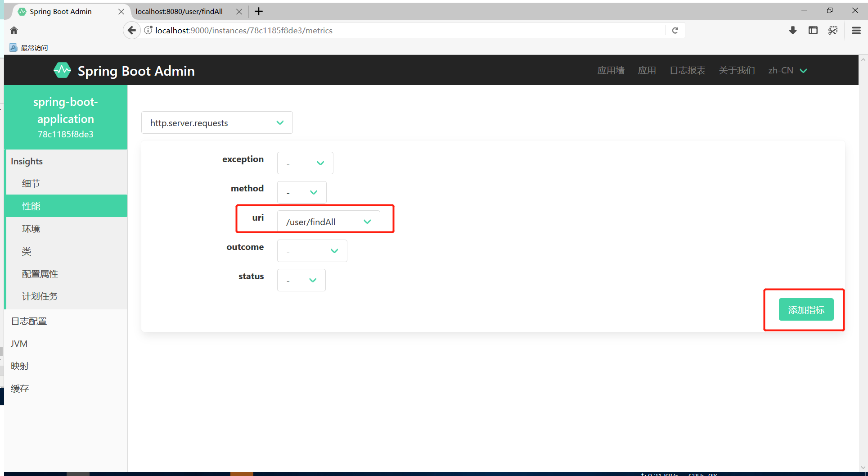Open 性能 in the sidebar
The height and width of the screenshot is (476, 868).
pos(67,206)
